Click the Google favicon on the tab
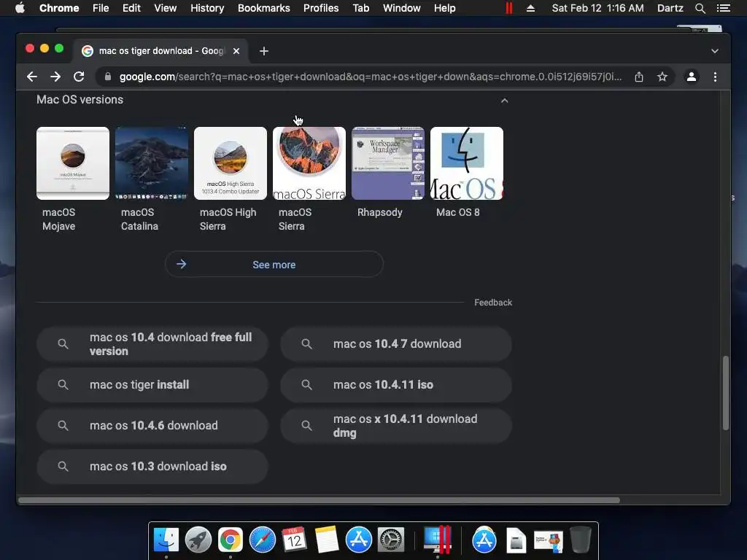Image resolution: width=747 pixels, height=560 pixels. (x=88, y=51)
